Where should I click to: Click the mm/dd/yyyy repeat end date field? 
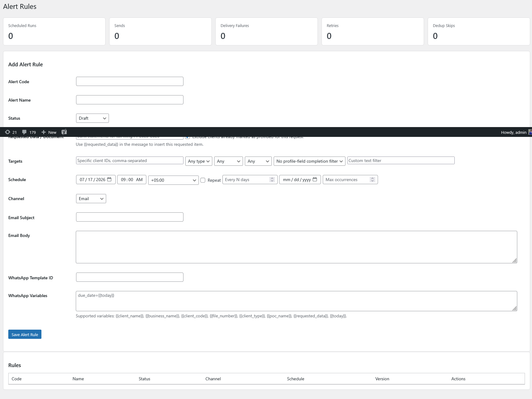pos(300,180)
